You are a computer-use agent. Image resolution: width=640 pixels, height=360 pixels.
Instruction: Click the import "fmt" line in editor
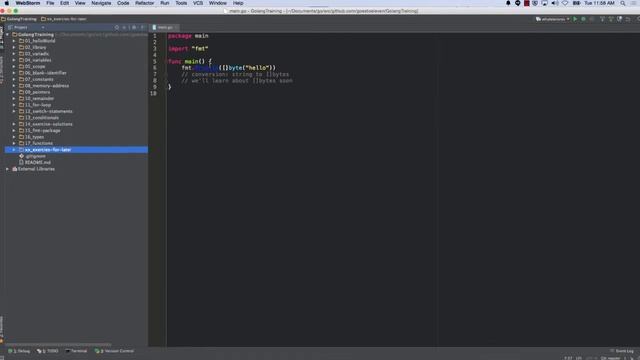coord(188,49)
